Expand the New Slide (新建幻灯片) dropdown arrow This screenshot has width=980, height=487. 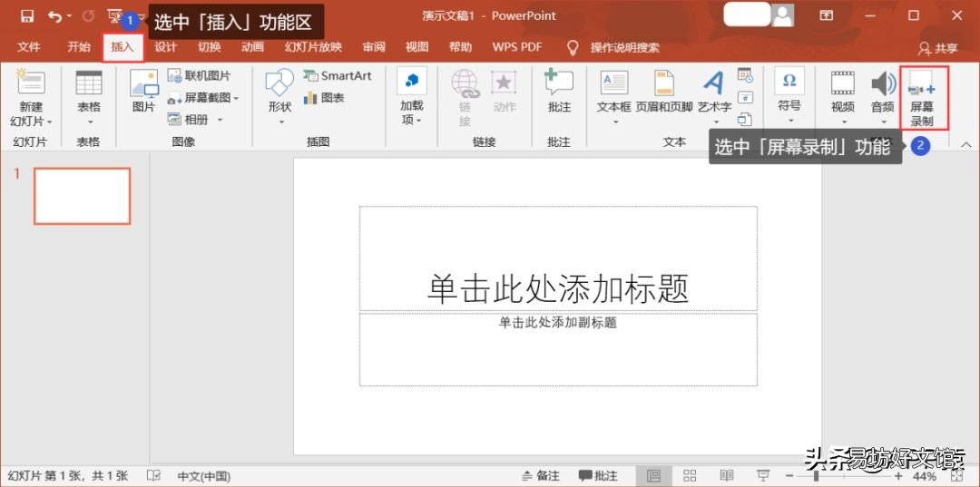point(49,122)
